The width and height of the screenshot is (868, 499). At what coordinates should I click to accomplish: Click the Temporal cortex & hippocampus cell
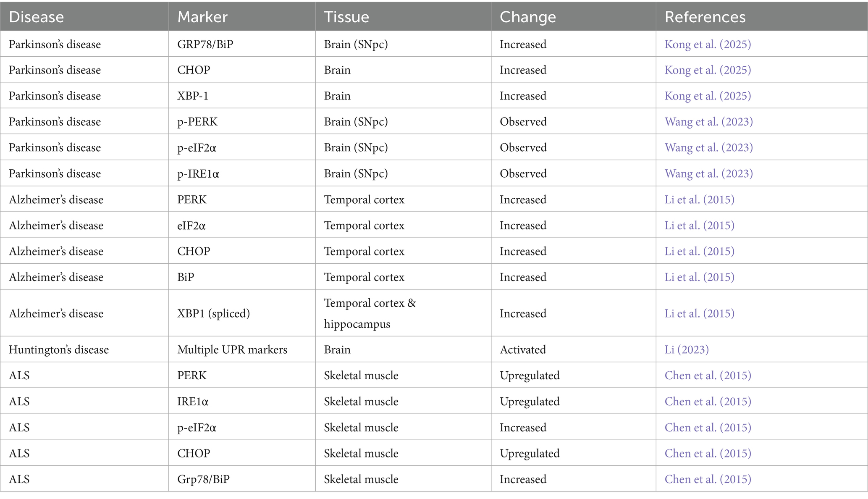pos(370,313)
